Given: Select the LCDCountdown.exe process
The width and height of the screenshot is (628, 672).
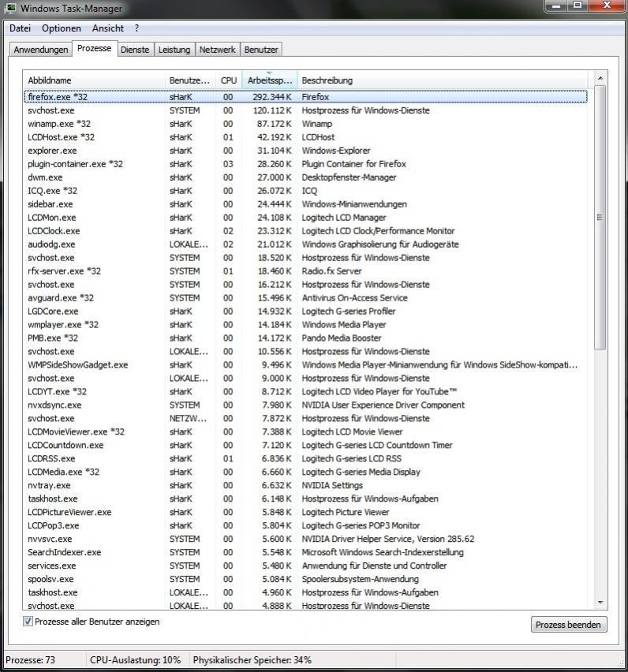Looking at the screenshot, I should click(x=305, y=446).
